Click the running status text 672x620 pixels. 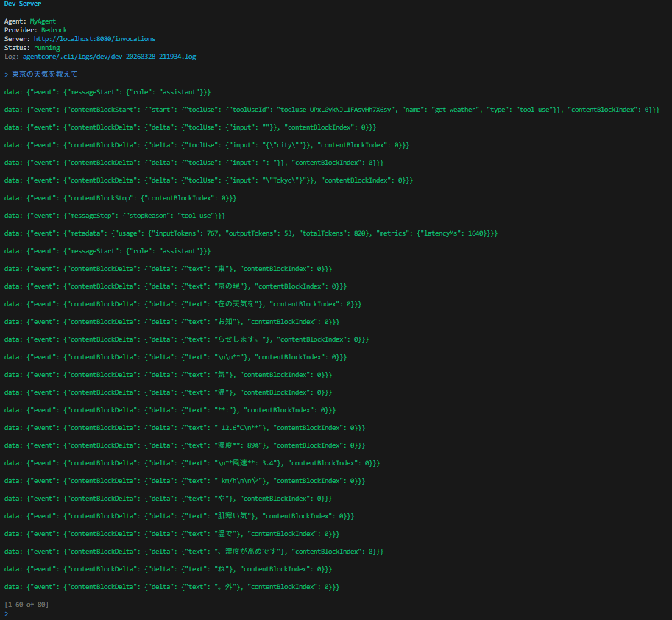click(x=46, y=48)
